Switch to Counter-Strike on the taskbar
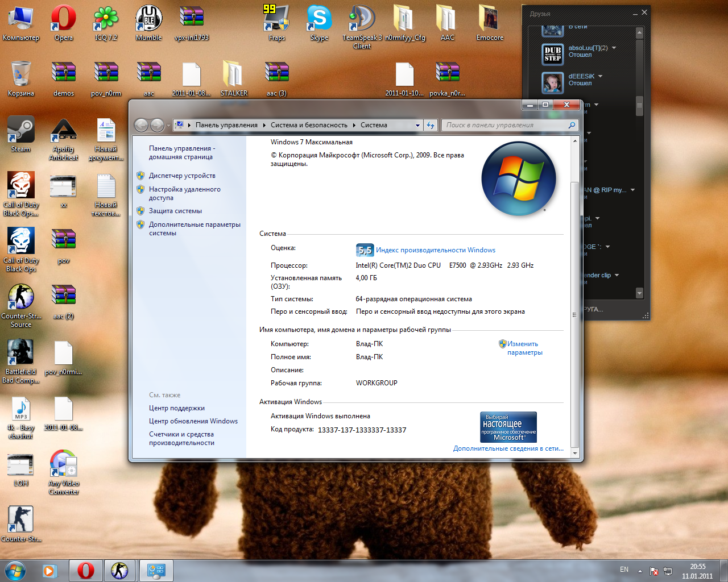The height and width of the screenshot is (582, 728). 120,570
